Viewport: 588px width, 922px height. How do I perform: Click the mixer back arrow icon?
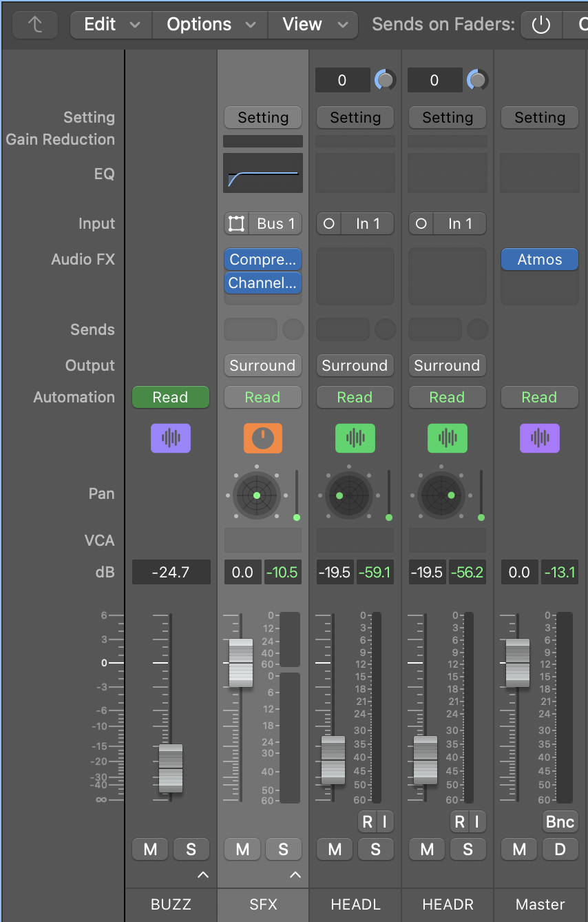[x=35, y=25]
